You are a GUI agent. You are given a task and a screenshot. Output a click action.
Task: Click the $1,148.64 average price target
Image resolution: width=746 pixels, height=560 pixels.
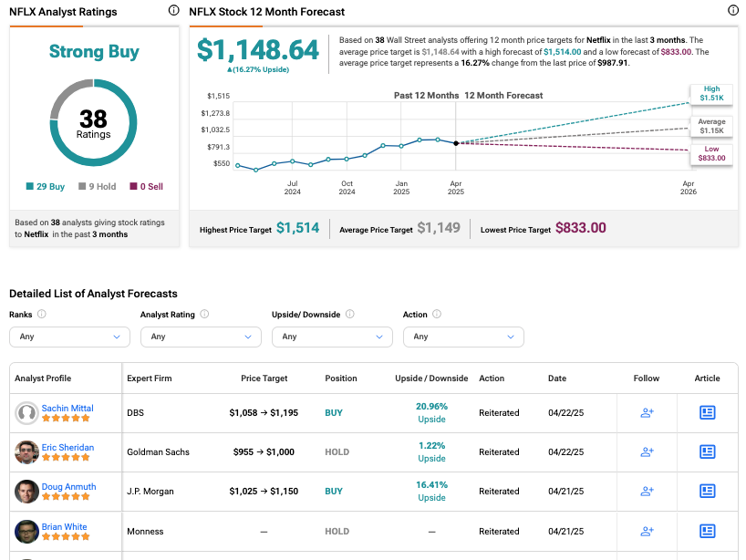(x=258, y=50)
